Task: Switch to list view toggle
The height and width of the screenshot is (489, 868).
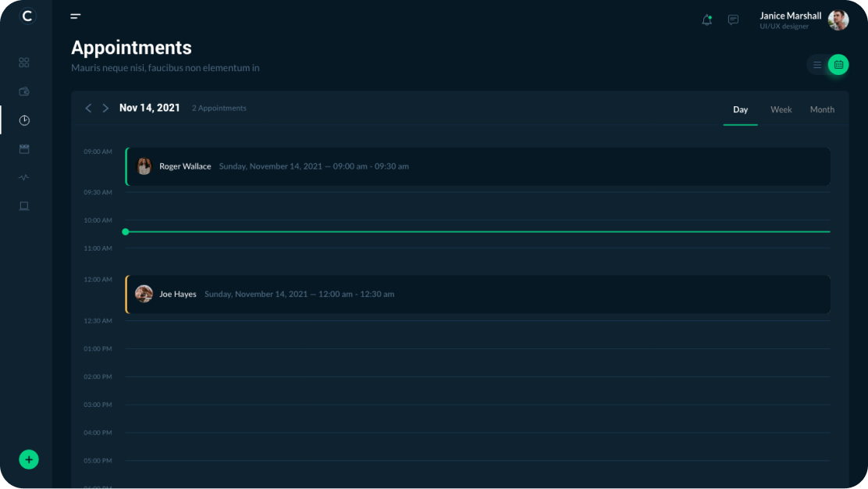Action: pos(817,65)
